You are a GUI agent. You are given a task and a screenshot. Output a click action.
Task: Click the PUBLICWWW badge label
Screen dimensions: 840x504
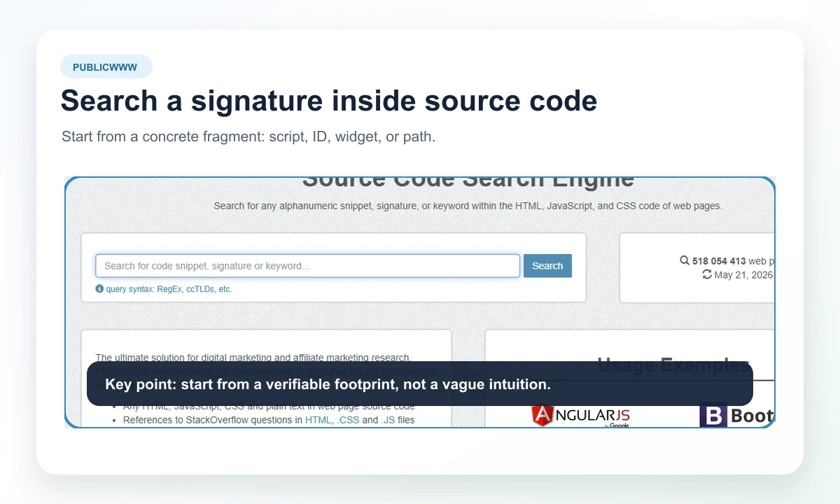(105, 67)
